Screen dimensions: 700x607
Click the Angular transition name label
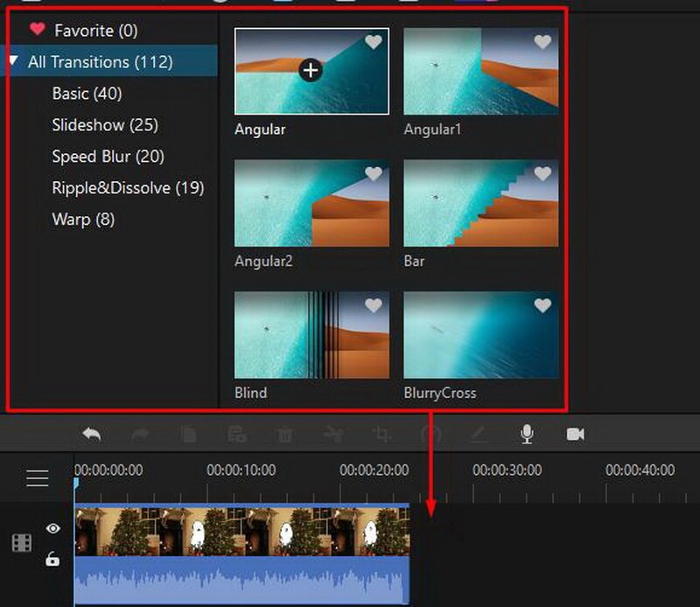(260, 129)
